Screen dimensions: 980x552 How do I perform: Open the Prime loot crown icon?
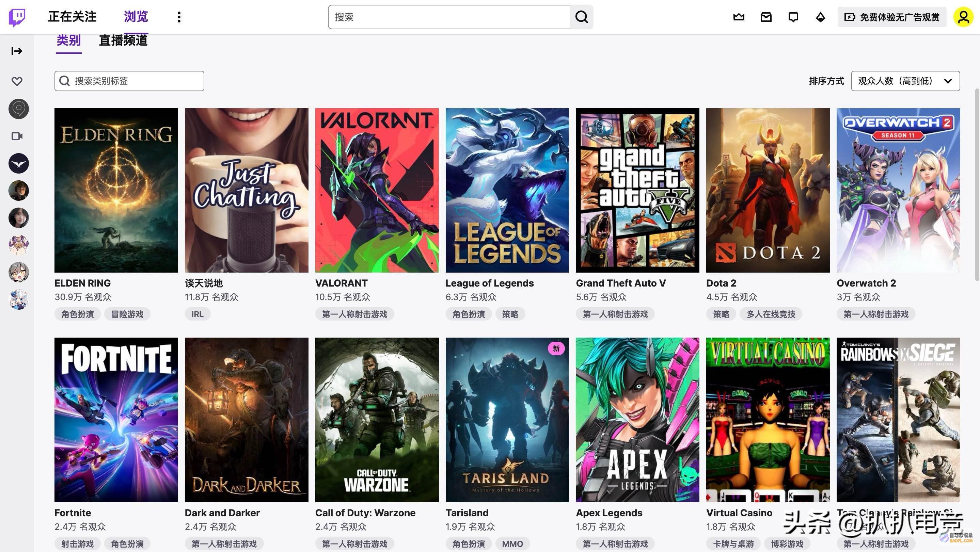tap(739, 17)
